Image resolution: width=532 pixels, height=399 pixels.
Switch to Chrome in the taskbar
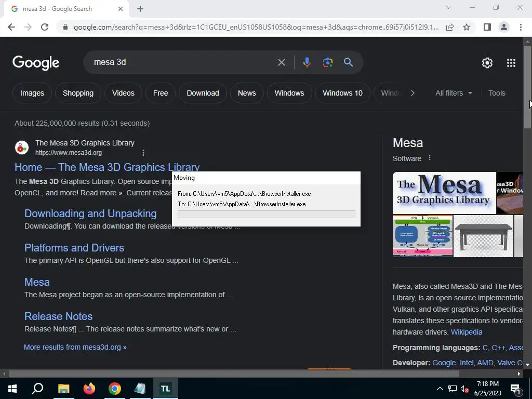click(x=115, y=389)
